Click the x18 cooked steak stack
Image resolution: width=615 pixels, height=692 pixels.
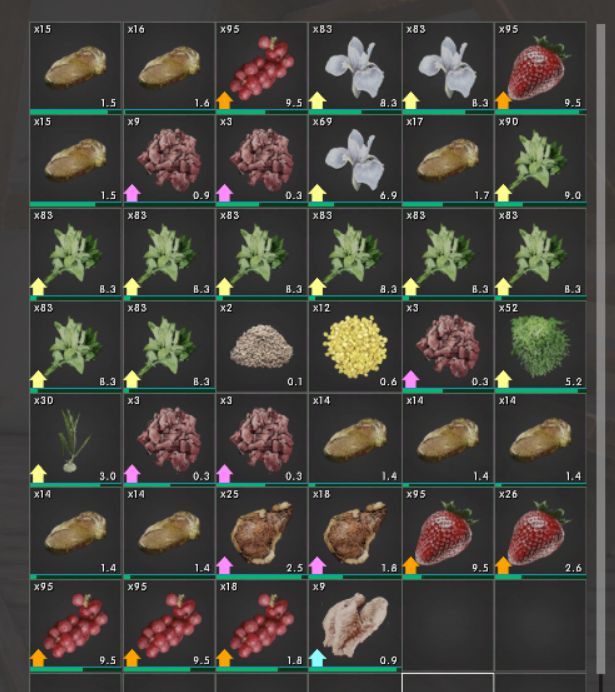click(x=355, y=531)
